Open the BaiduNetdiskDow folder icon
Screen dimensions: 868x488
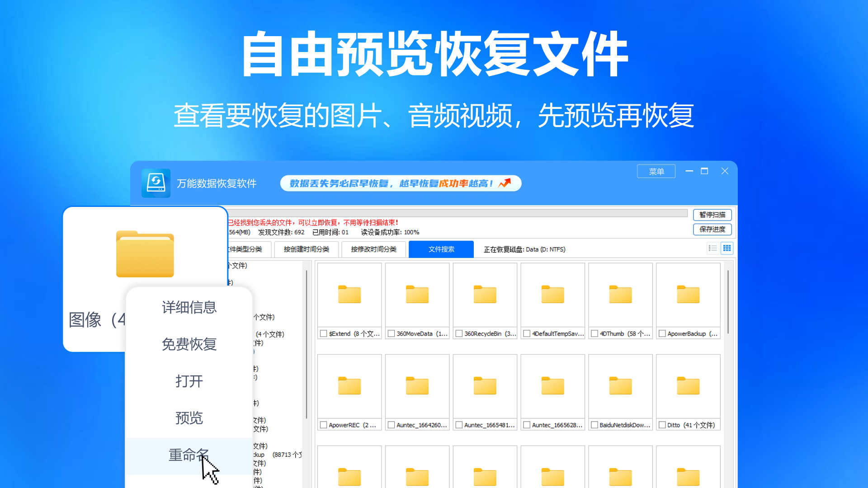coord(621,385)
